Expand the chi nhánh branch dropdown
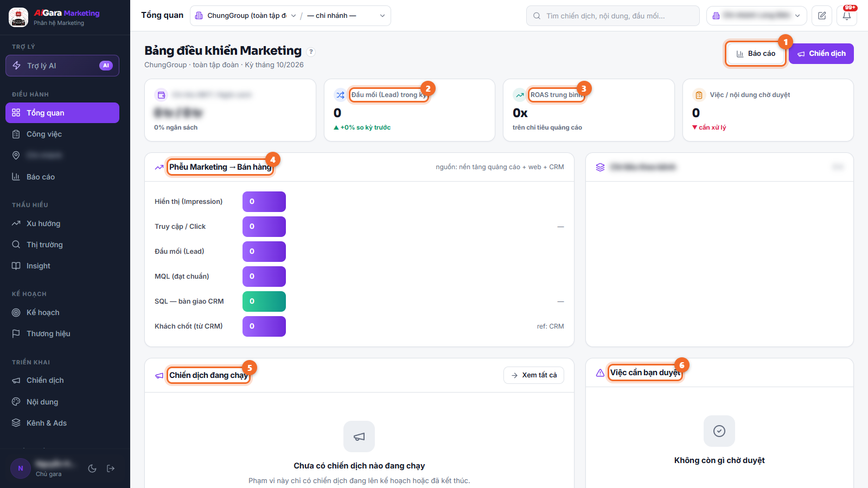The height and width of the screenshot is (488, 868). pos(346,16)
